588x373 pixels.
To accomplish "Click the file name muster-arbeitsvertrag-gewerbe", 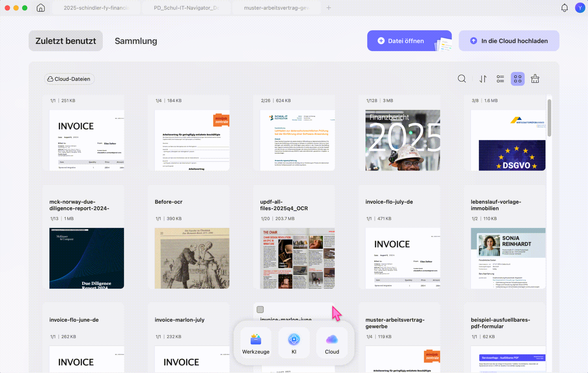I will pos(395,323).
